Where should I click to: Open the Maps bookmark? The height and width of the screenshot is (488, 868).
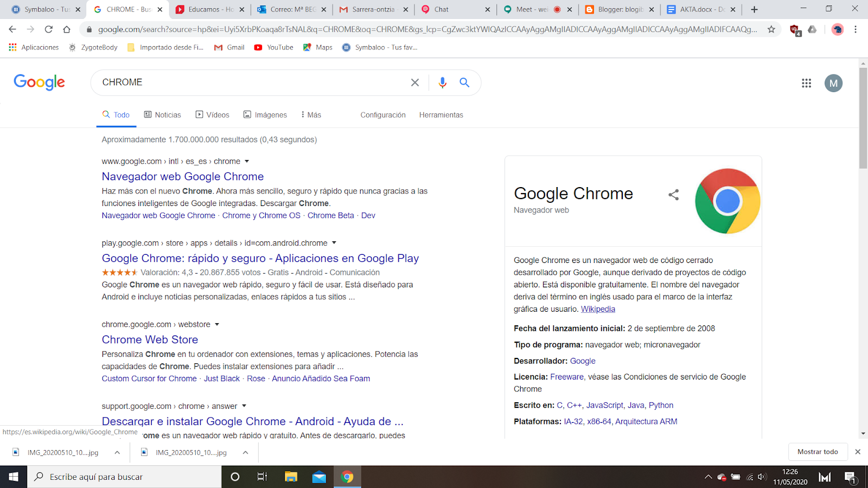tap(318, 47)
